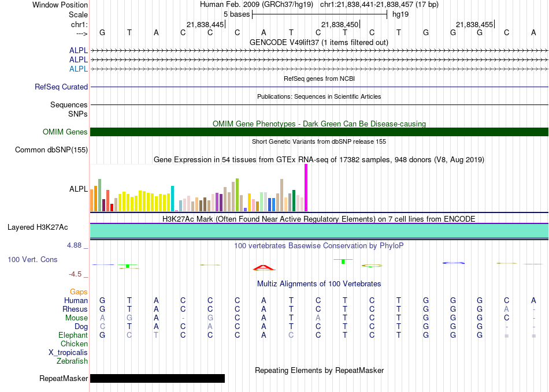The image size is (549, 392).
Task: Click the black RepeatMasker element block
Action: 158,378
